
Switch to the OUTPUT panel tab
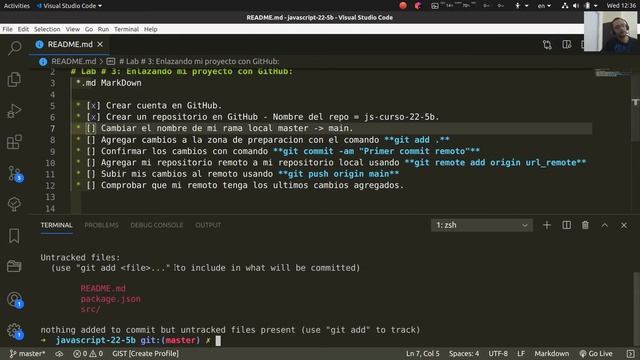tap(208, 225)
